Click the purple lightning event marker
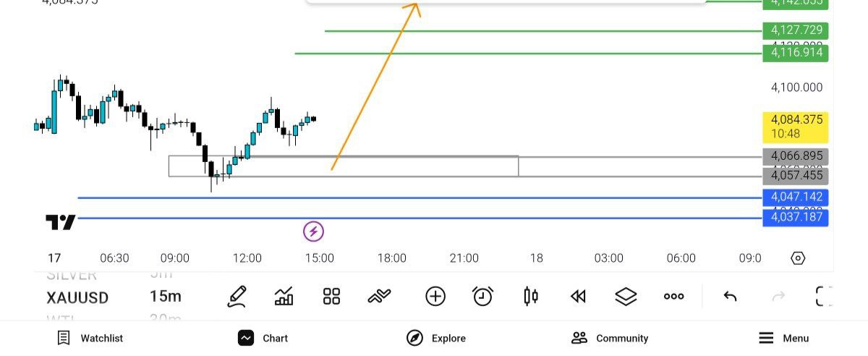The height and width of the screenshot is (356, 868). 313,232
